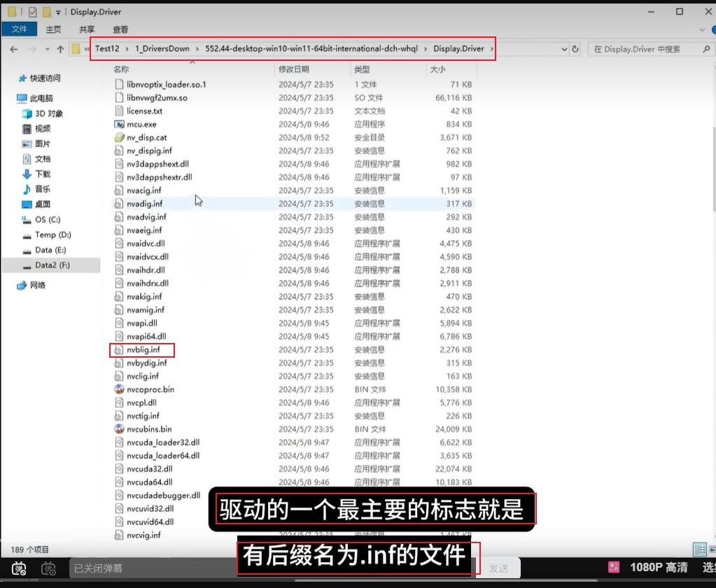Click the up-one-level arrow icon

[60, 49]
